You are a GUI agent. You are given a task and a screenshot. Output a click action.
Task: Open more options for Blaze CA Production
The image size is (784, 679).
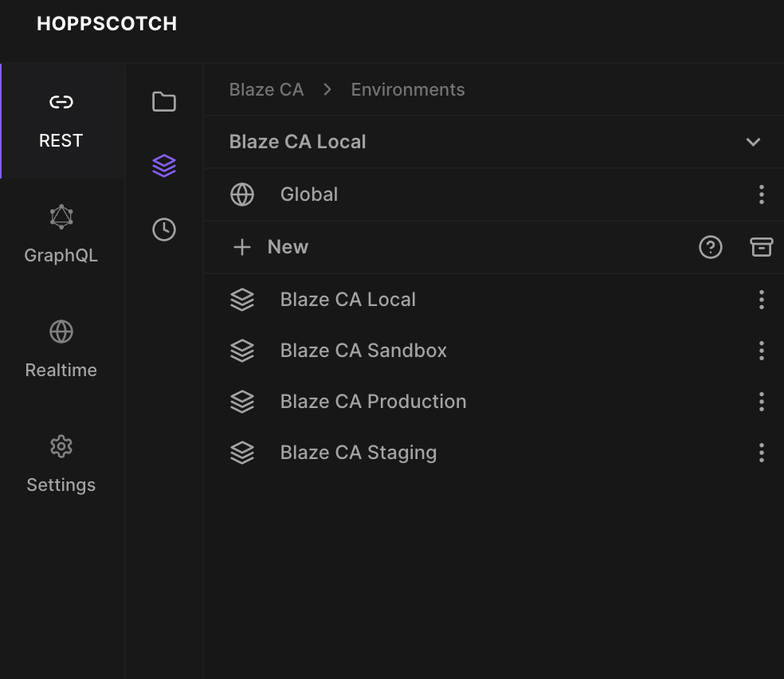(761, 402)
